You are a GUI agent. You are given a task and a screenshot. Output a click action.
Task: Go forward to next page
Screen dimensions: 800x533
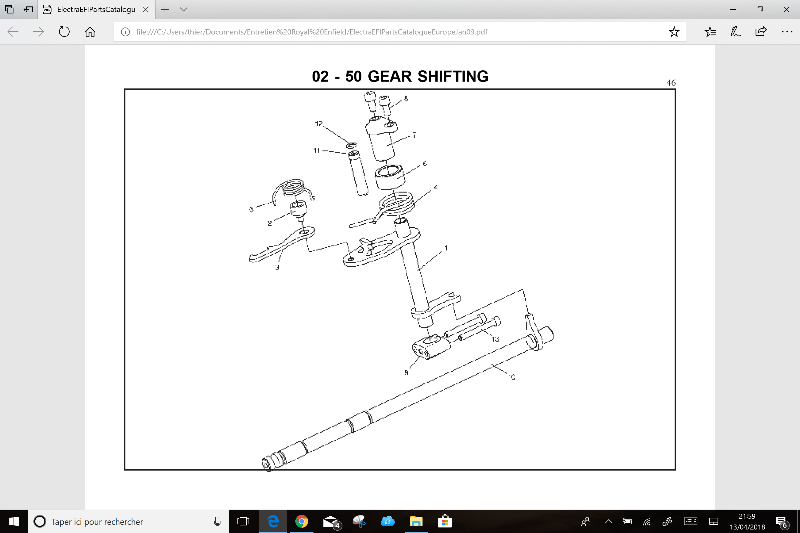[39, 32]
